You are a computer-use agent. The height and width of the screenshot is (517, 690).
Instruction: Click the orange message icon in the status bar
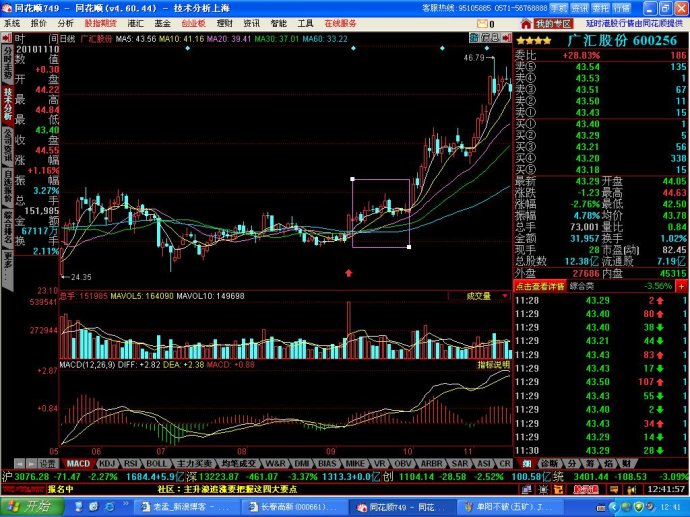pyautogui.click(x=614, y=489)
